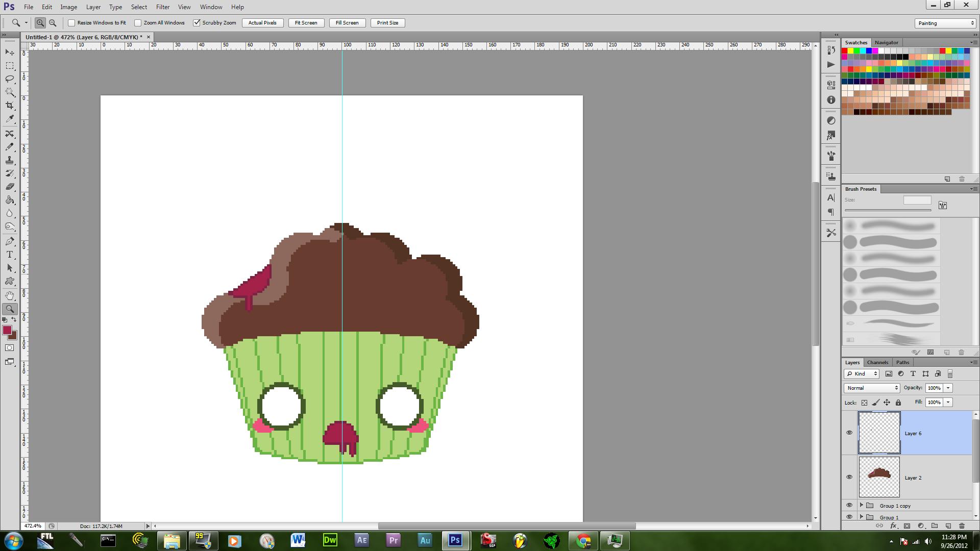
Task: Select the Lasso tool
Action: pyautogui.click(x=10, y=79)
